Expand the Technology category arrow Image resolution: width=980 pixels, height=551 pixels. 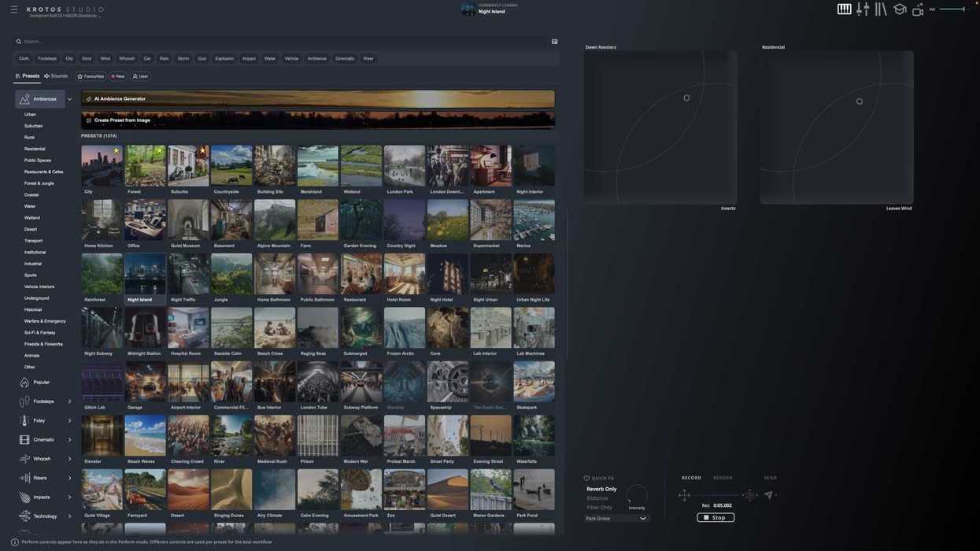click(x=69, y=516)
